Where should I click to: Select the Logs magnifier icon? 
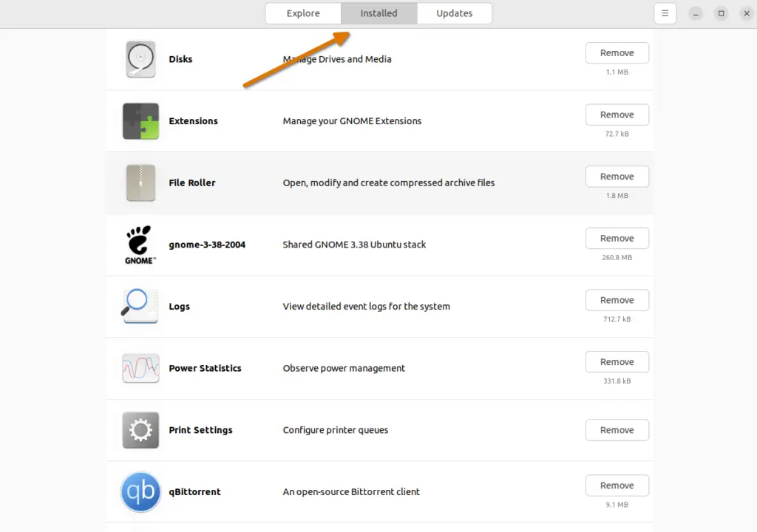tap(140, 306)
